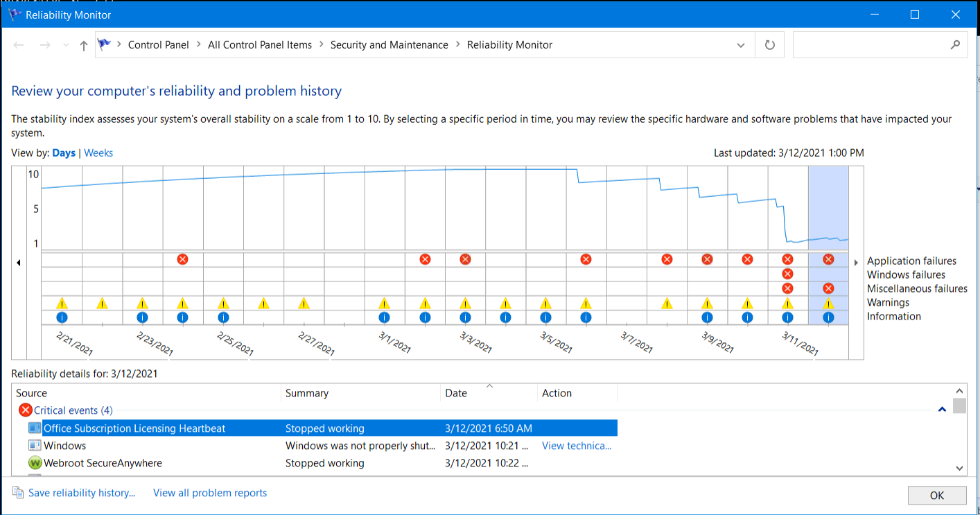Confirm with the OK button
Viewport: 980px width, 515px height.
tap(937, 495)
